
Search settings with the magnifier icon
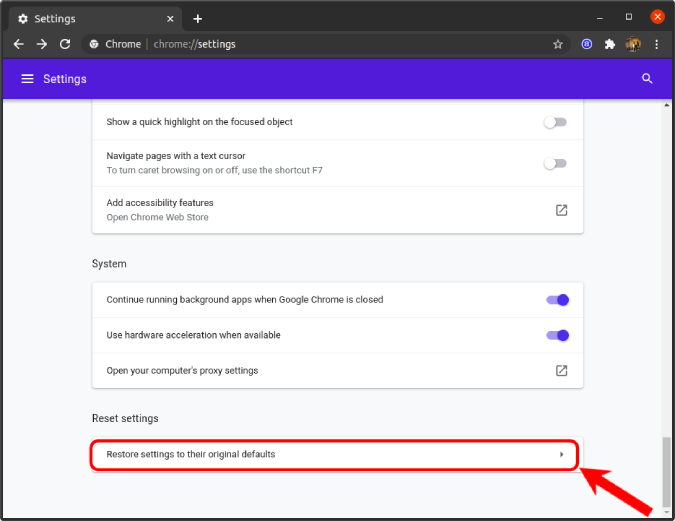coord(647,79)
